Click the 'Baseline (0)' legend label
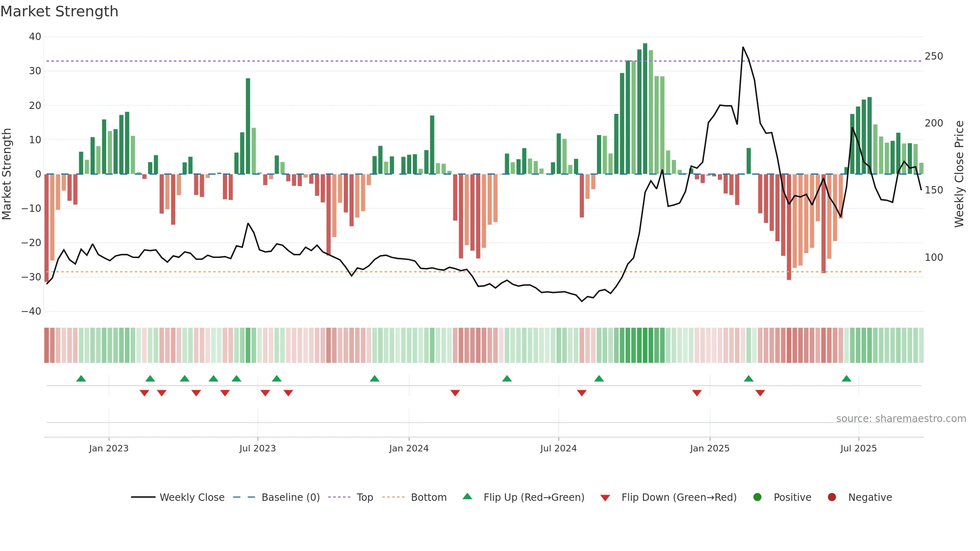Image resolution: width=980 pixels, height=551 pixels. (291, 497)
